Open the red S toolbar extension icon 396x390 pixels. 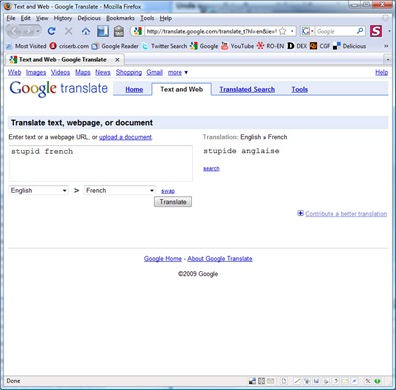point(376,31)
